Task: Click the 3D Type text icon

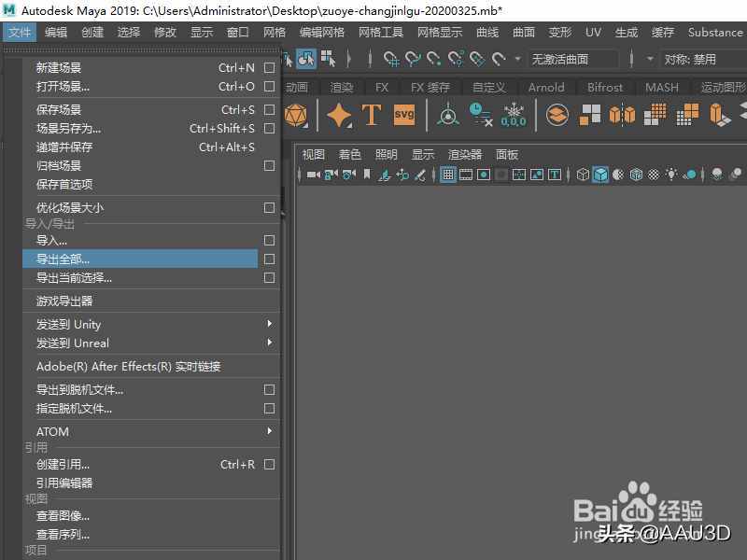Action: click(372, 115)
